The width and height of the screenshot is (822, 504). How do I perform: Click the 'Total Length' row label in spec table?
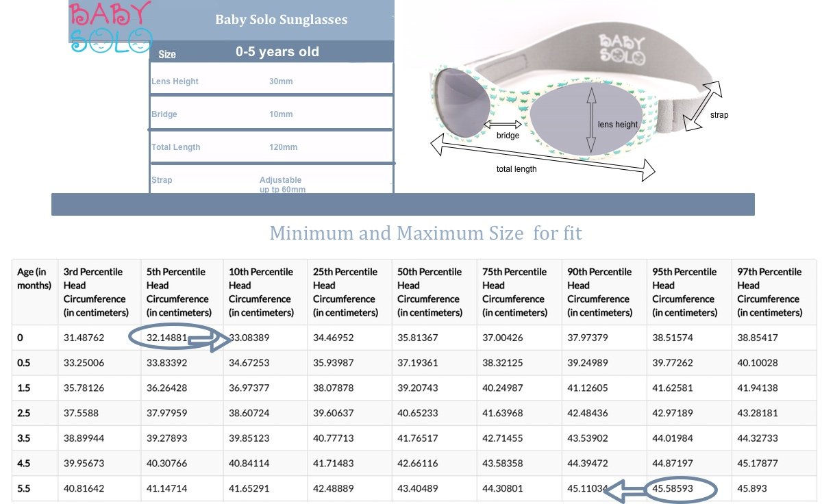176,147
